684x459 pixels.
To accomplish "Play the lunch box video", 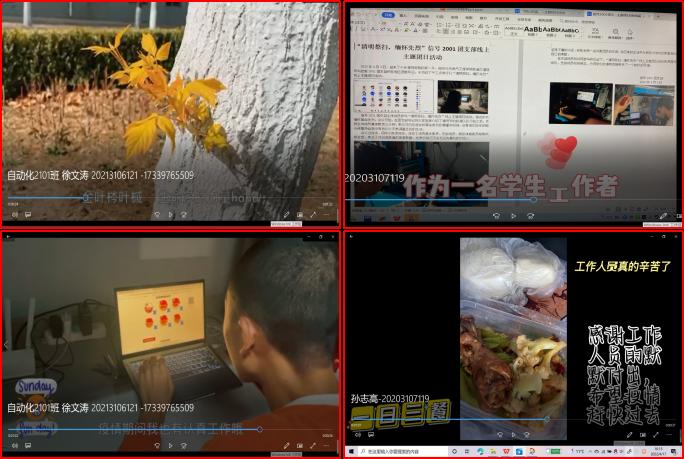I will (x=513, y=435).
